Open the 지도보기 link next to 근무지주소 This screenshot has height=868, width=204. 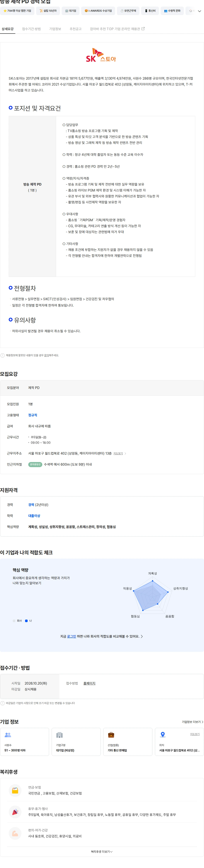coord(118,454)
